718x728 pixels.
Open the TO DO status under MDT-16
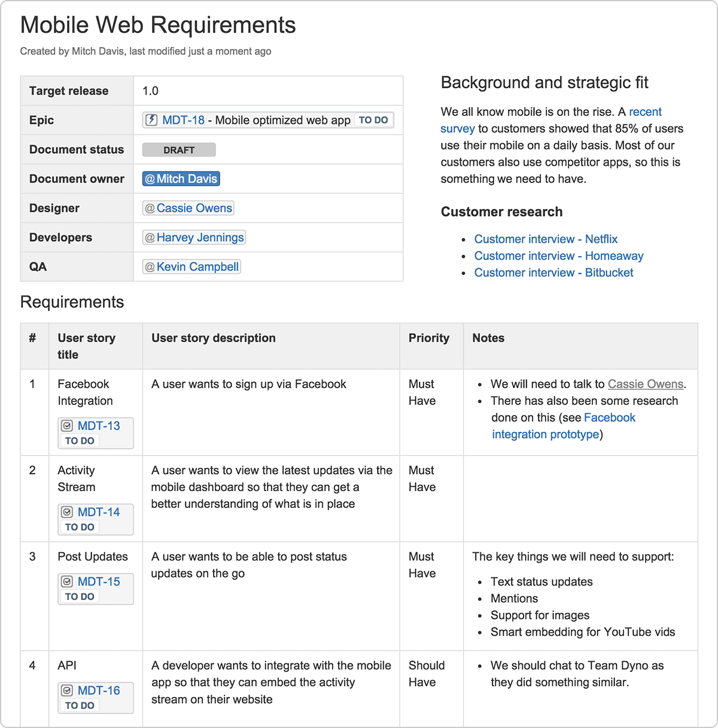click(x=78, y=706)
